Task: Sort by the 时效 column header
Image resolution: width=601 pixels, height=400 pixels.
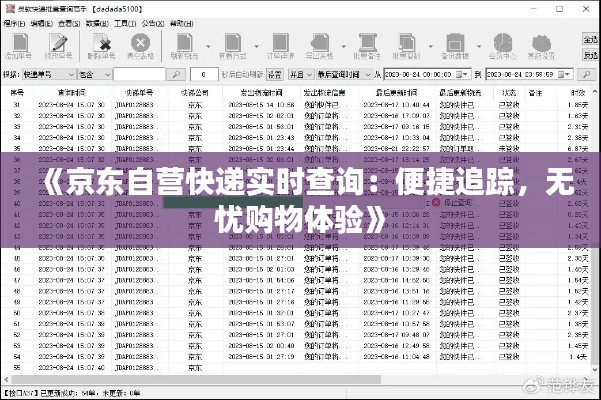Action: (x=578, y=93)
